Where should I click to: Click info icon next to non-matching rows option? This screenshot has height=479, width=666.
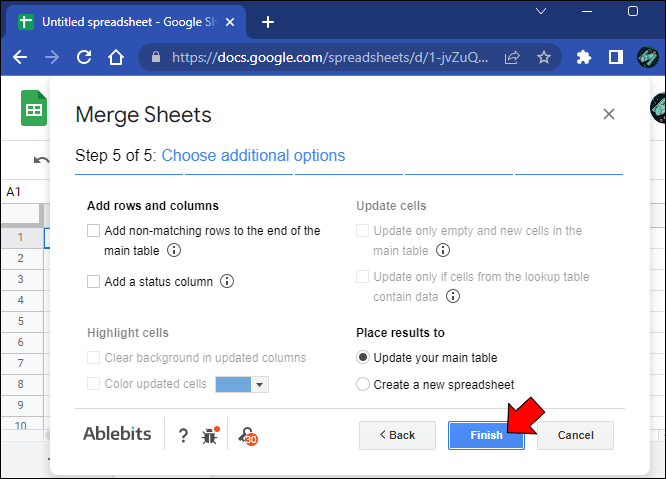point(174,251)
